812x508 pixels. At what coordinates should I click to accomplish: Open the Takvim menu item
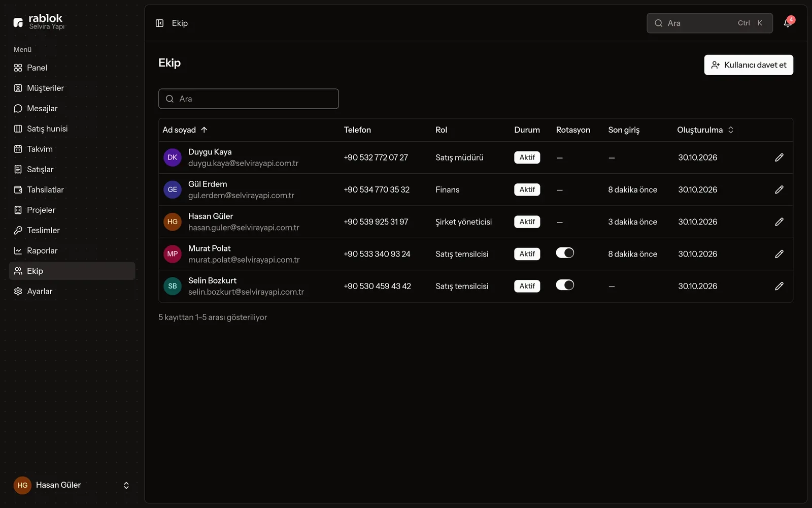click(72, 149)
